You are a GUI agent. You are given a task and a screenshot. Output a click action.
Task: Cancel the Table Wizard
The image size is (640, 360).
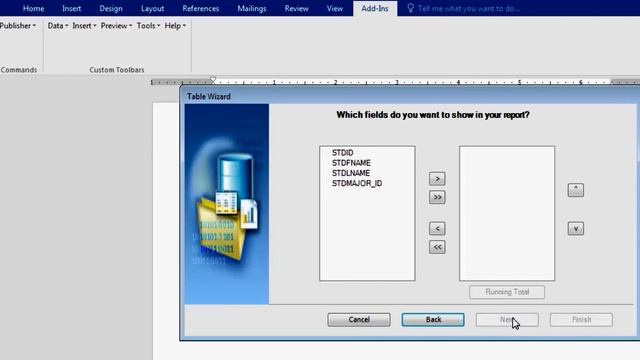(x=359, y=320)
